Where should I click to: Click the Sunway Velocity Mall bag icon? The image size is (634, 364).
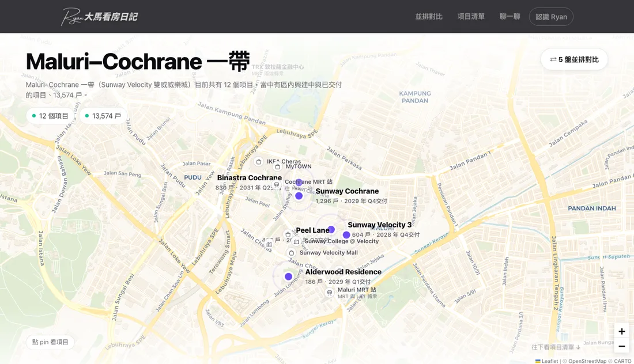pos(291,253)
